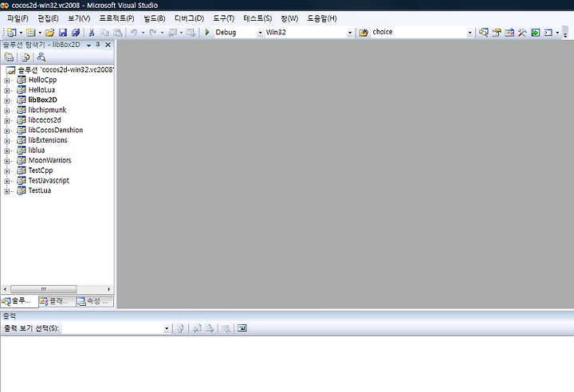574x392 pixels.
Task: Select the MoonWarriors project
Action: (49, 160)
